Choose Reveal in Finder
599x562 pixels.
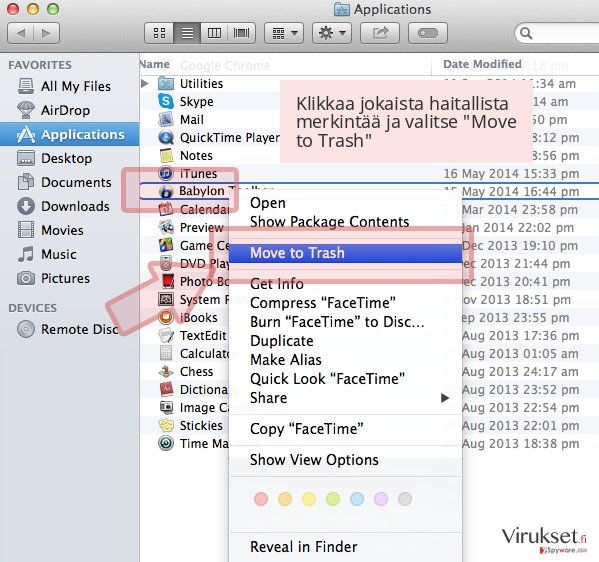[x=345, y=547]
